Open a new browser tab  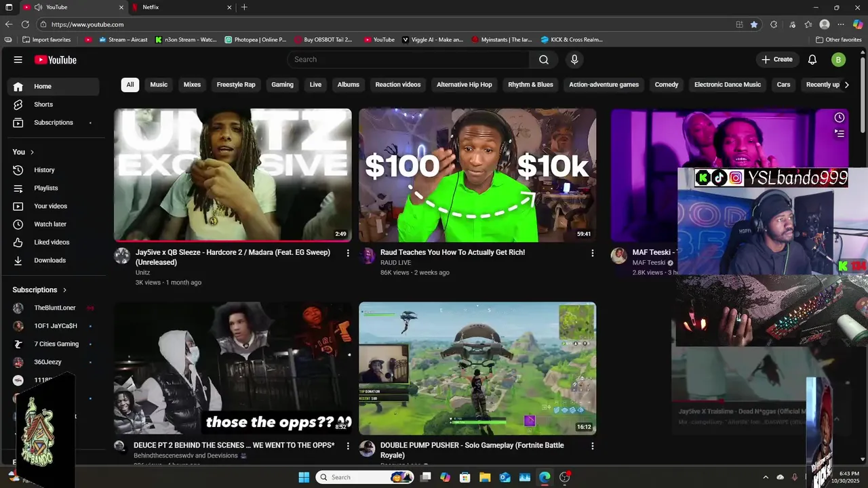pos(244,7)
